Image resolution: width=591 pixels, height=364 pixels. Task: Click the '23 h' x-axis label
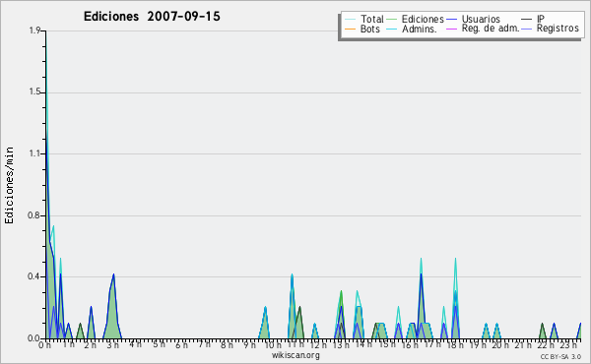point(568,344)
